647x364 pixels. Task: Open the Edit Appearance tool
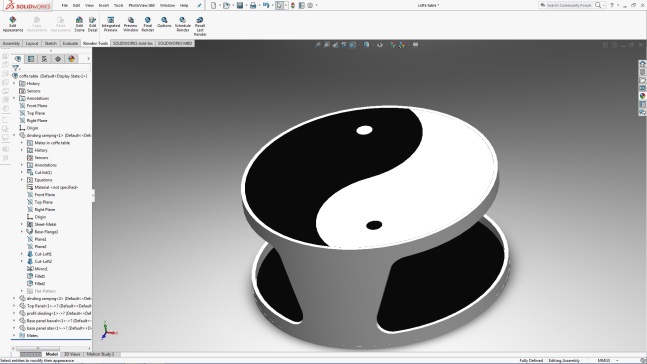pyautogui.click(x=13, y=24)
